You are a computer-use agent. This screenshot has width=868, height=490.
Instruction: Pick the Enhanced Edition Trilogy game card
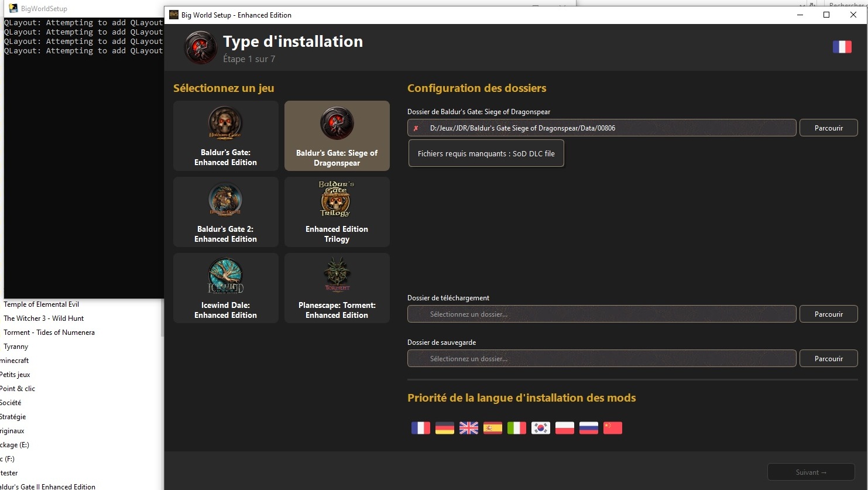tap(337, 212)
